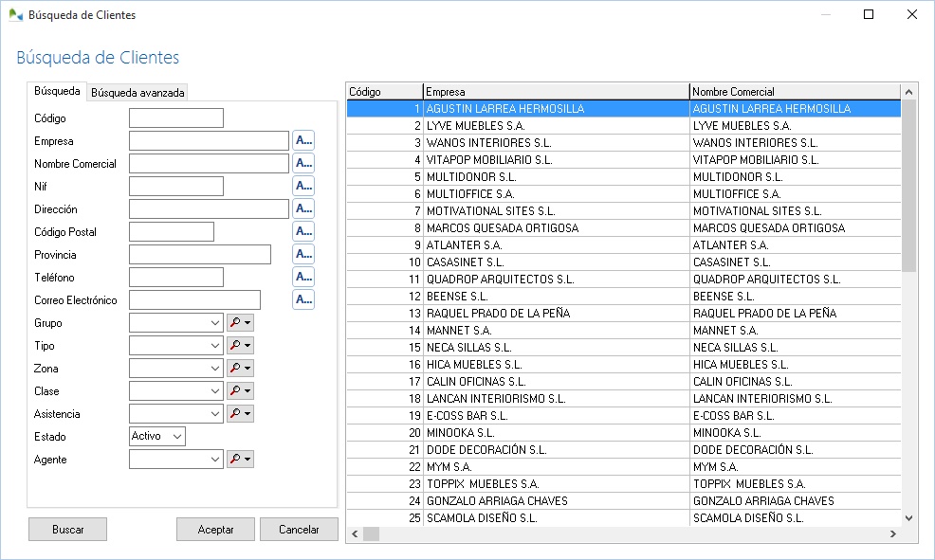Click the vertical scrollbar down arrow
This screenshot has width=935, height=560.
[908, 518]
